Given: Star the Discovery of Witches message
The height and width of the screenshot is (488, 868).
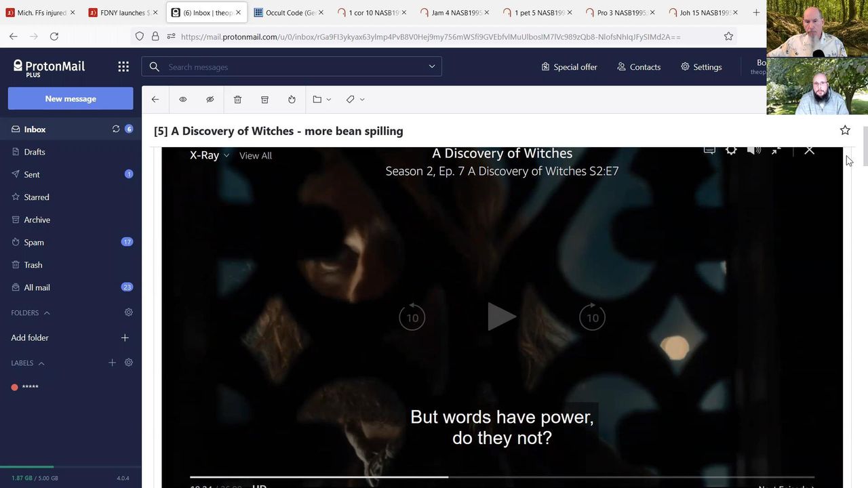Looking at the screenshot, I should [845, 130].
